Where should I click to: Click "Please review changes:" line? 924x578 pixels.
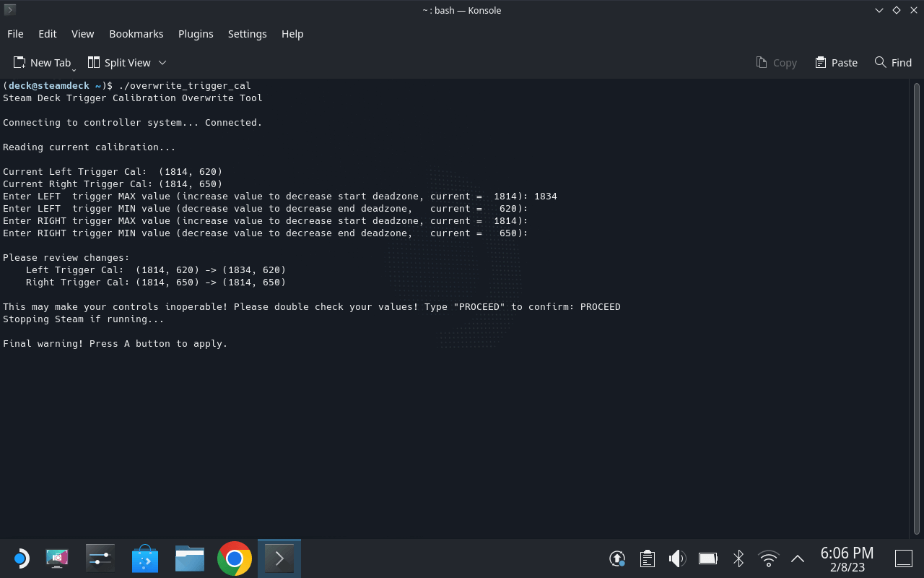click(x=66, y=258)
